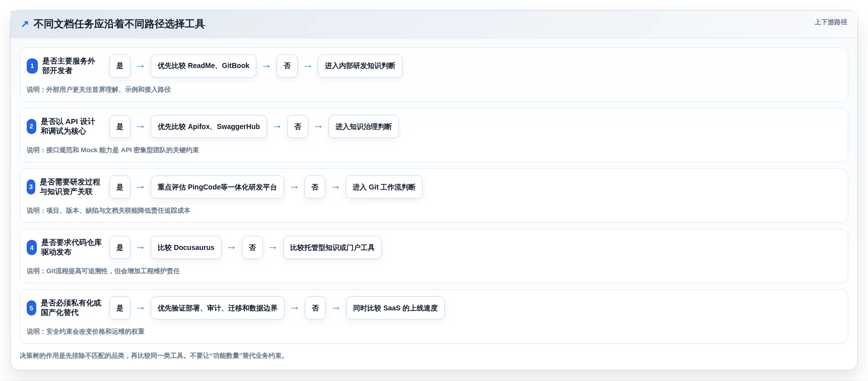Click the panel title 不同文档任务应沿着不同路径选择工具

pos(119,24)
